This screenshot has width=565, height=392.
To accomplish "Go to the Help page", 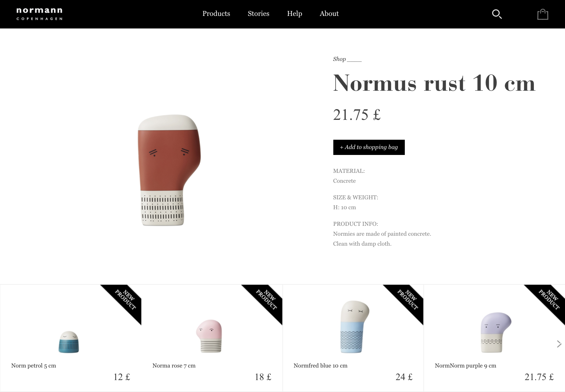I will (x=295, y=14).
